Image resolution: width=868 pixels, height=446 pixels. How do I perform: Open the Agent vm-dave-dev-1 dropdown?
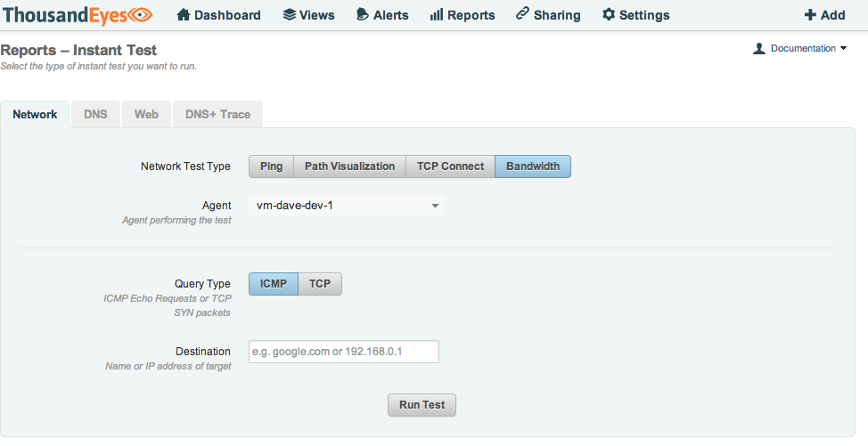[x=347, y=206]
